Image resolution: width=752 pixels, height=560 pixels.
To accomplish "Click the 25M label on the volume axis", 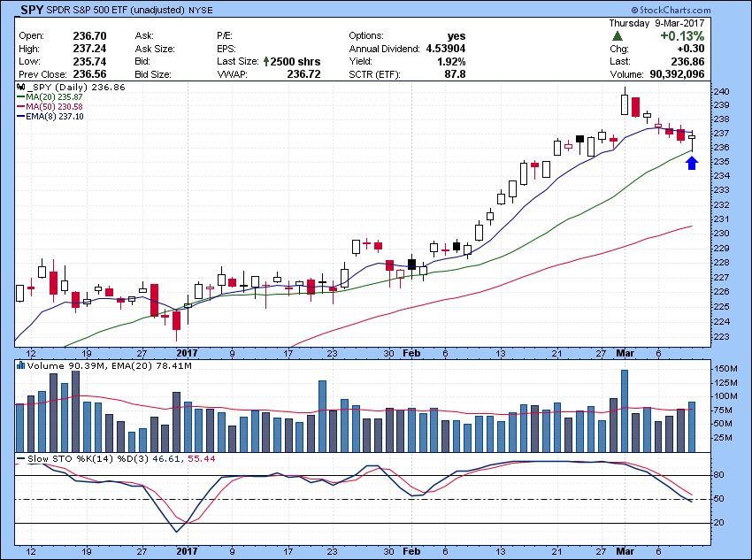I will 723,438.
